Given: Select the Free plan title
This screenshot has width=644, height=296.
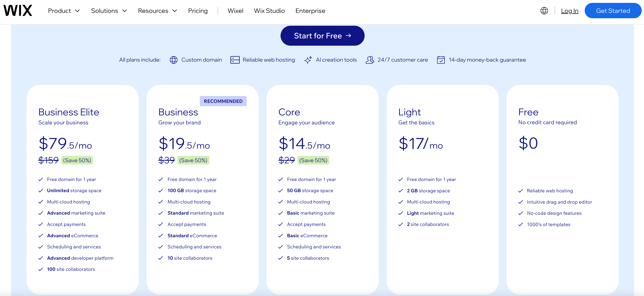Looking at the screenshot, I should (x=528, y=112).
